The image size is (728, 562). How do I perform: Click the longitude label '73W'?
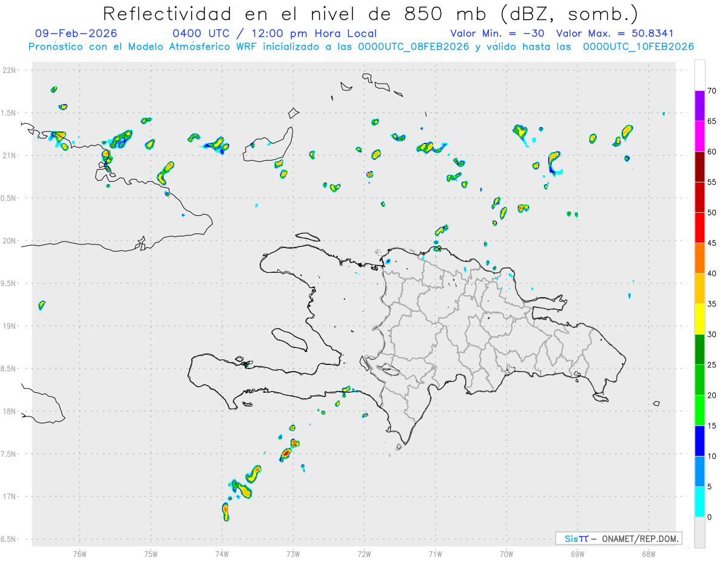[x=293, y=554]
